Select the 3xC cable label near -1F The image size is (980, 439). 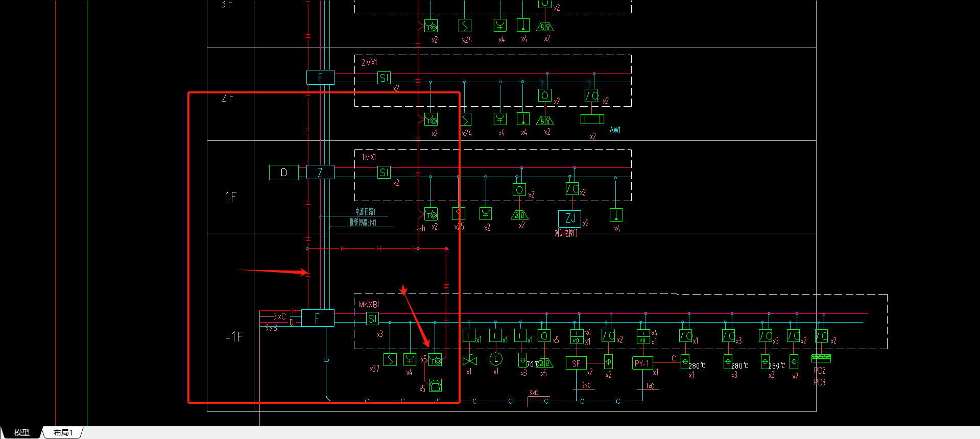coord(279,316)
